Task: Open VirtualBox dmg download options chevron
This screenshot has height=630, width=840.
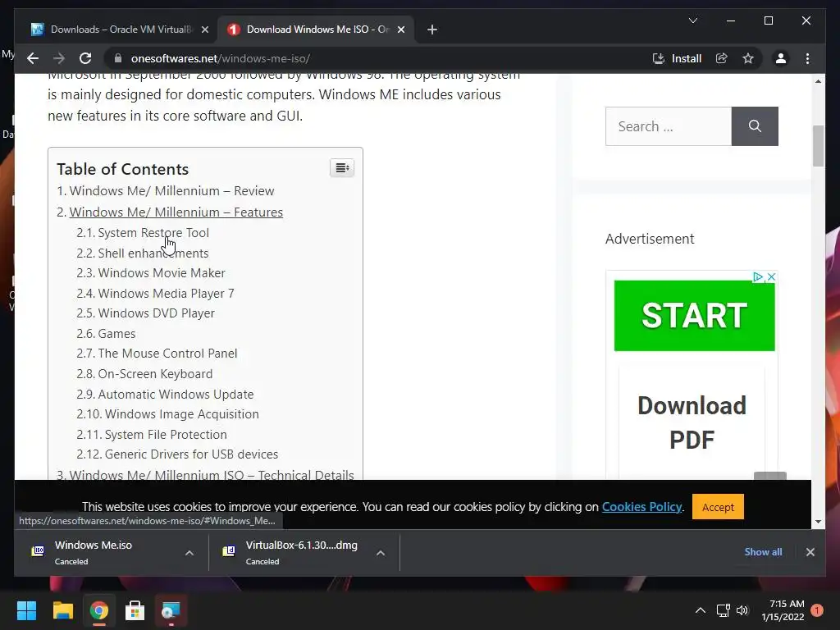Action: [x=381, y=553]
